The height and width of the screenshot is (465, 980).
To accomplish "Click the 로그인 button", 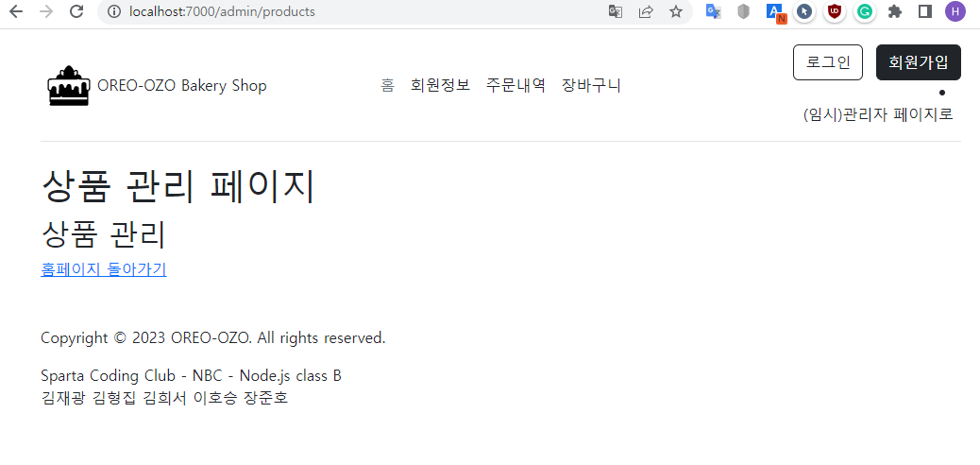I will point(828,62).
